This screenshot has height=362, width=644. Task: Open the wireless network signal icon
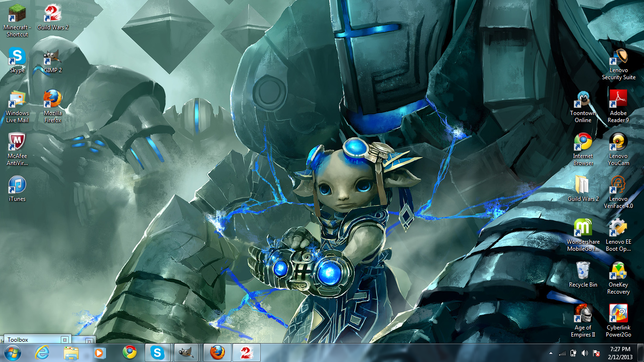click(x=562, y=353)
